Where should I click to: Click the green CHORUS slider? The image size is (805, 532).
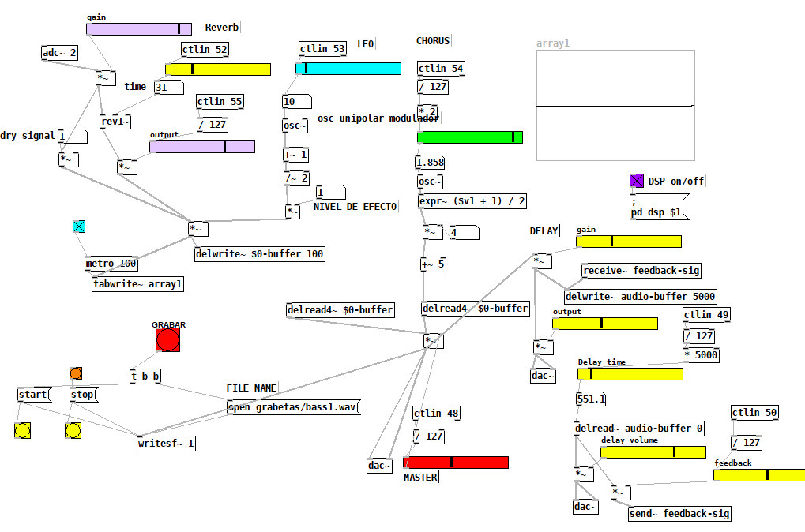pos(469,137)
